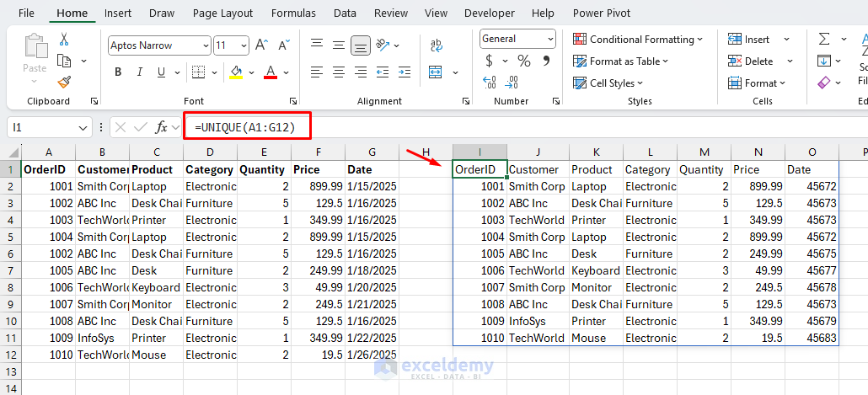Open the Format cells dropdown
Screen dimensions: 868x395
(x=757, y=83)
